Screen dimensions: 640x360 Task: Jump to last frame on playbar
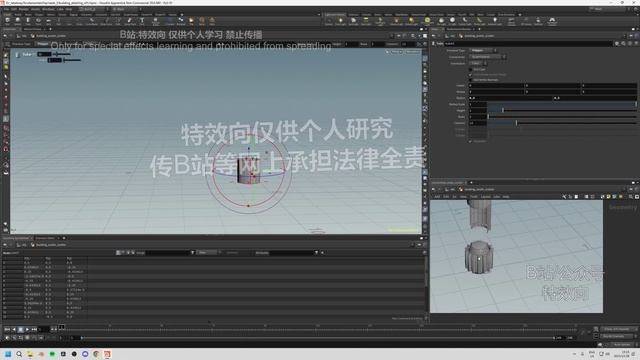coord(34,329)
